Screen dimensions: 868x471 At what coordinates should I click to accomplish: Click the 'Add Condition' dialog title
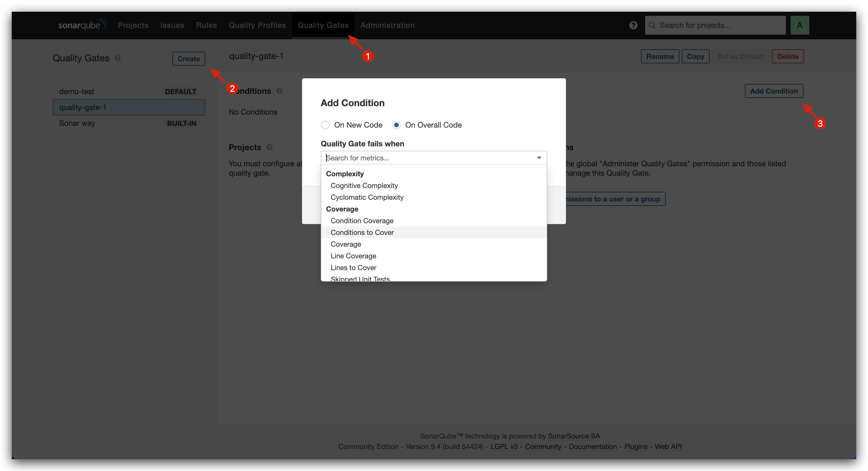(352, 103)
